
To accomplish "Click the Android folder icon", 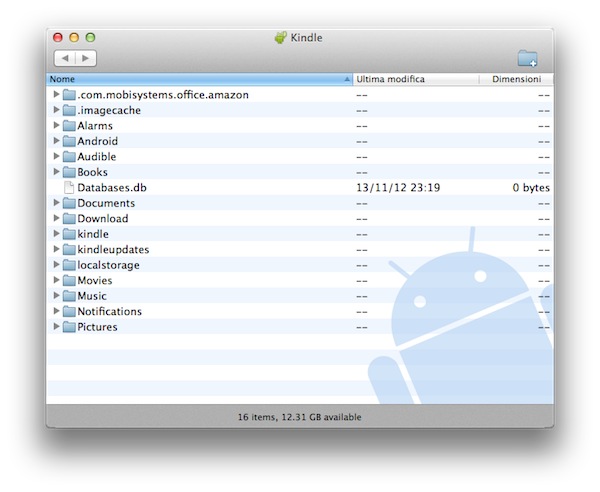I will [69, 141].
